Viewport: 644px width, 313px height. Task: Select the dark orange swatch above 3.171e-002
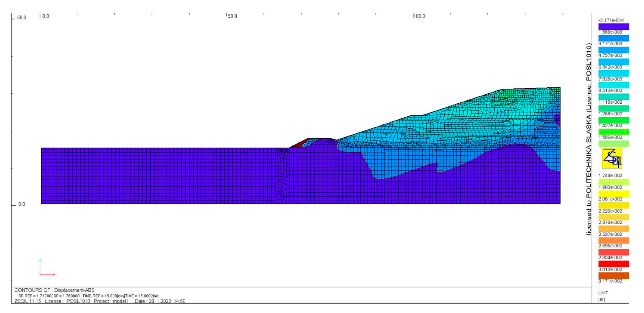pyautogui.click(x=613, y=276)
